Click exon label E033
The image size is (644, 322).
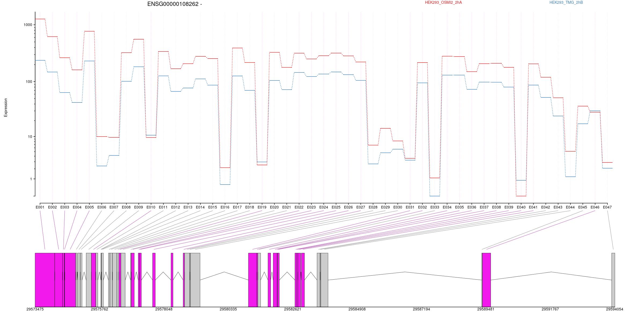(x=435, y=207)
